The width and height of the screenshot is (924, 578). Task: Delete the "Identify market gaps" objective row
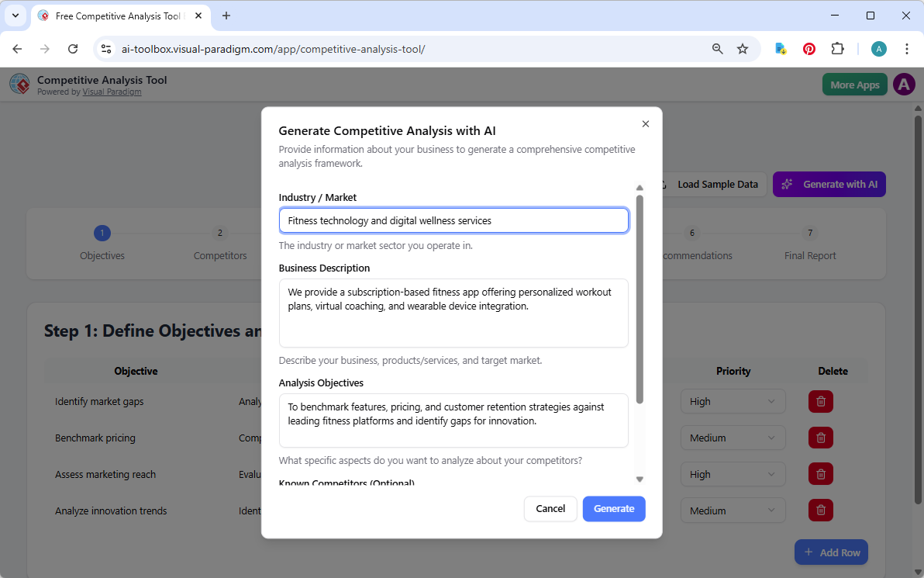[x=820, y=401]
